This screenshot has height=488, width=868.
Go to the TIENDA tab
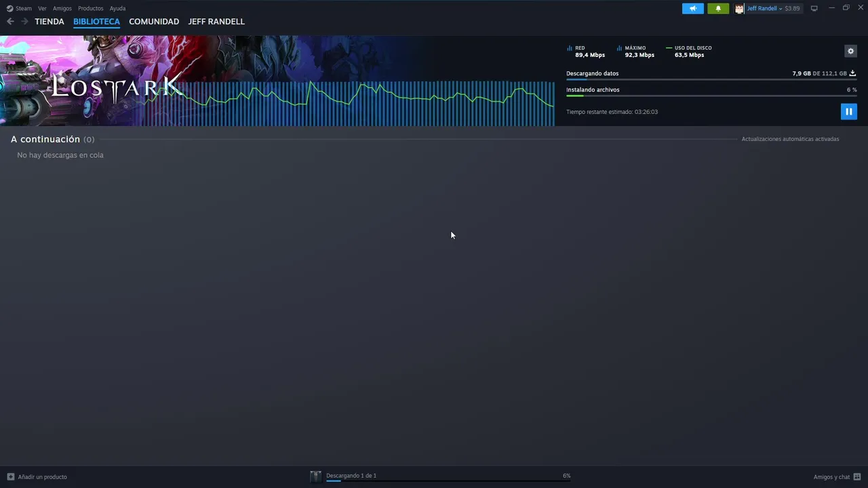(50, 22)
